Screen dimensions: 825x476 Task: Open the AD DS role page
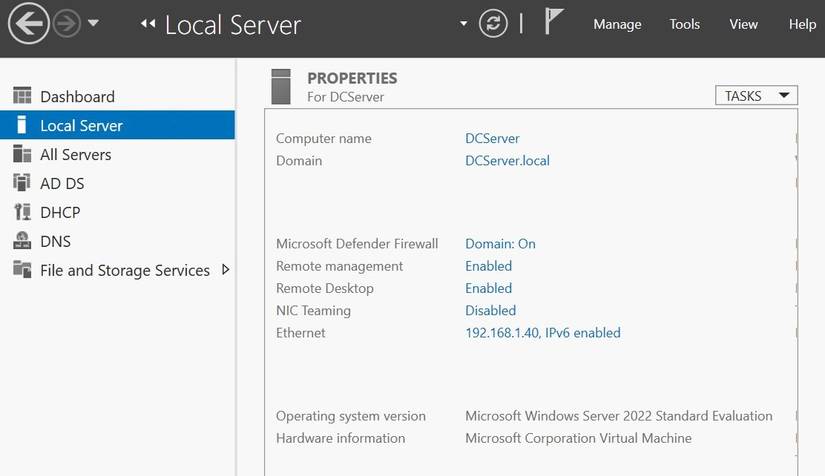(x=62, y=184)
